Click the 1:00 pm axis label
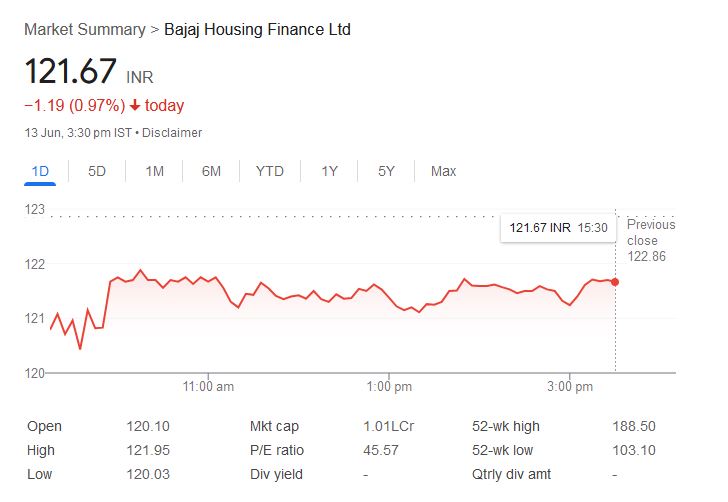Screen dimensions: 728x502 [389, 386]
